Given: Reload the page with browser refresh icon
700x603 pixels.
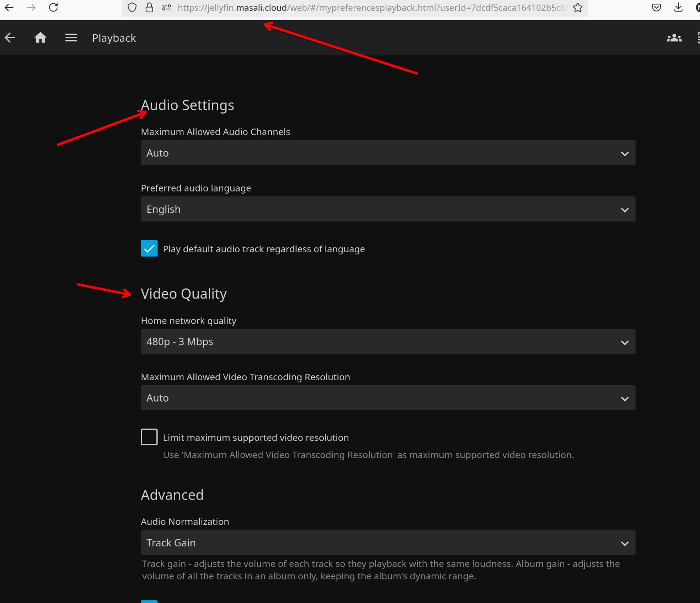Looking at the screenshot, I should pyautogui.click(x=53, y=7).
